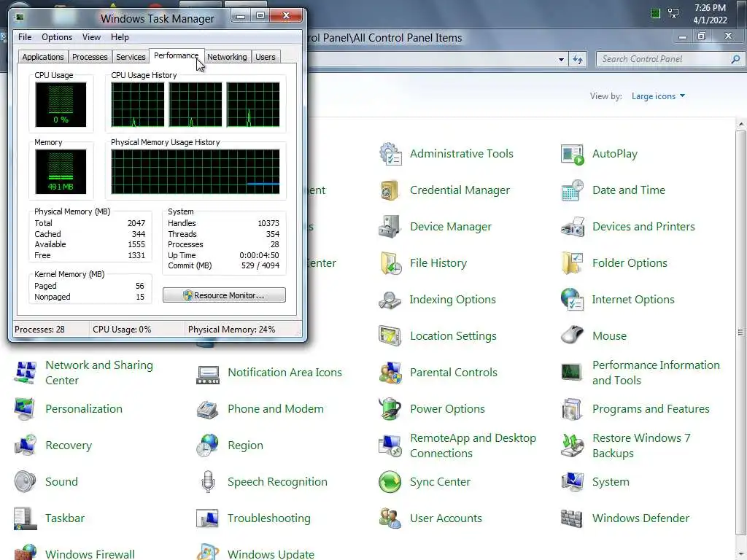Open the User Accounts link text
Viewport: 747px width, 560px height.
pyautogui.click(x=446, y=518)
